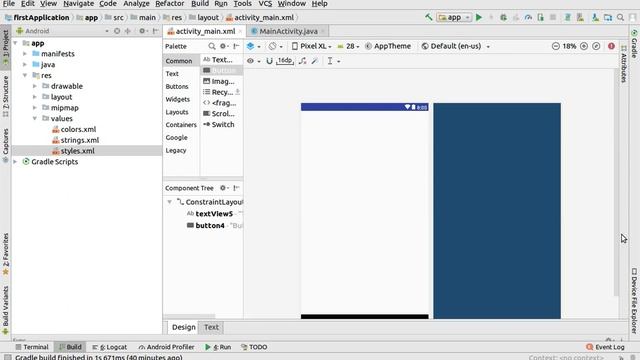
Task: Open the Pixel XL device dropdown
Action: click(x=311, y=46)
